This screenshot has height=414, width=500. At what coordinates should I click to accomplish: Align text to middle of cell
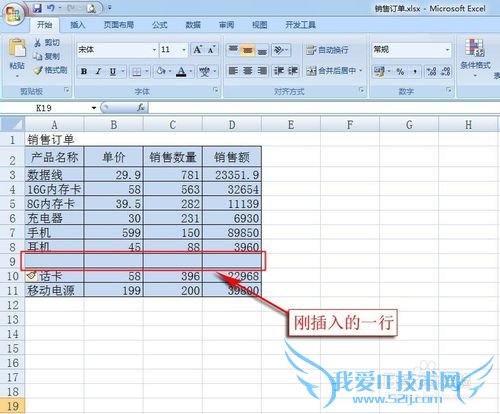pos(248,50)
